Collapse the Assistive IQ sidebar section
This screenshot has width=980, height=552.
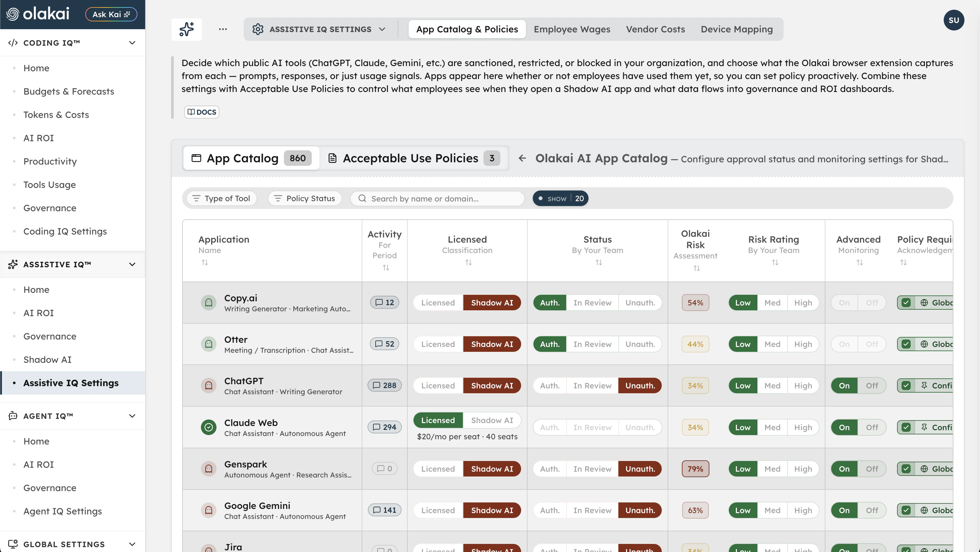[x=132, y=264]
